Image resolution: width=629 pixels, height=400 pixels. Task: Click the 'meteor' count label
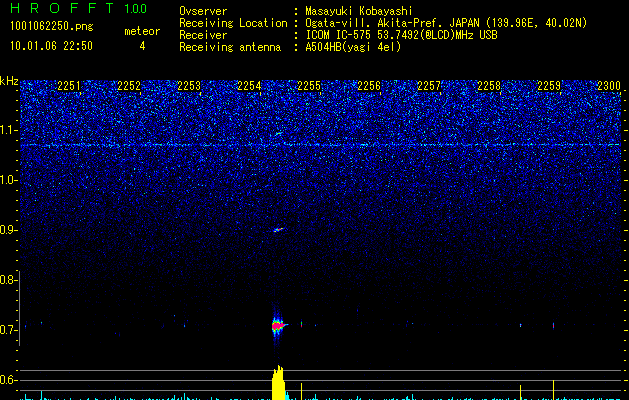pyautogui.click(x=142, y=31)
